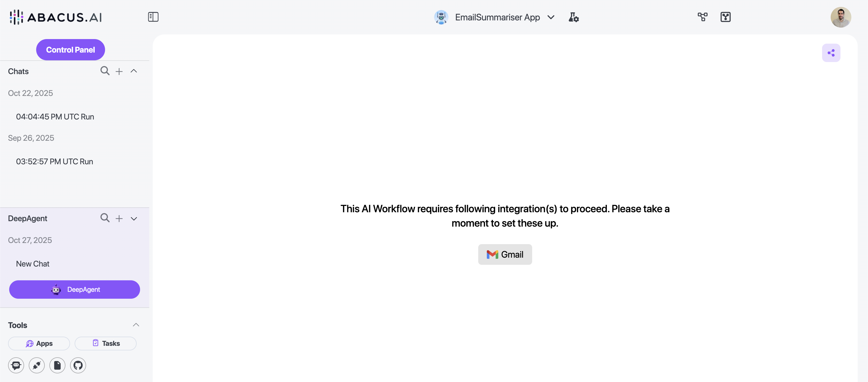Select the New Chat entry
The width and height of the screenshot is (868, 382).
click(33, 264)
